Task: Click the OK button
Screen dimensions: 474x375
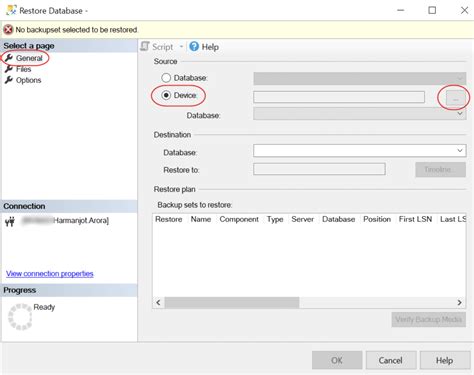Action: point(337,360)
